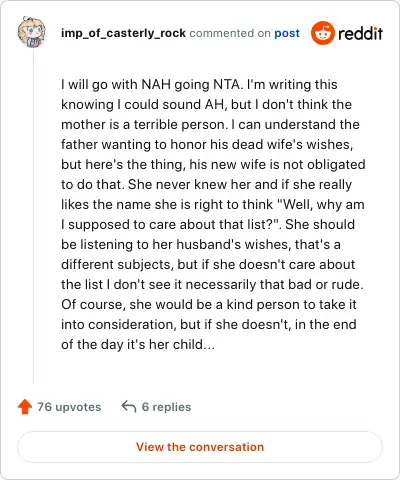The width and height of the screenshot is (400, 480).
Task: Click the "different subjects" comment line
Action: 208,264
